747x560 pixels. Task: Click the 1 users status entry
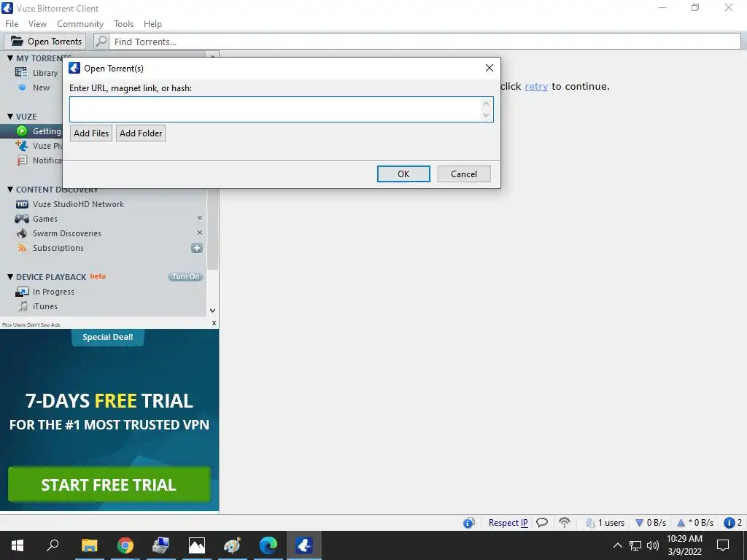point(605,522)
